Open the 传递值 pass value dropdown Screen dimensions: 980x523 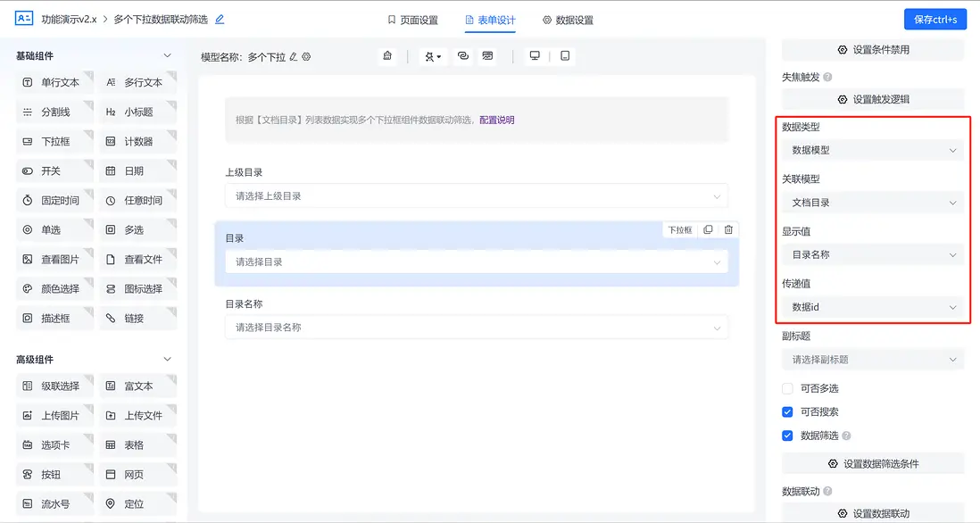tap(872, 307)
